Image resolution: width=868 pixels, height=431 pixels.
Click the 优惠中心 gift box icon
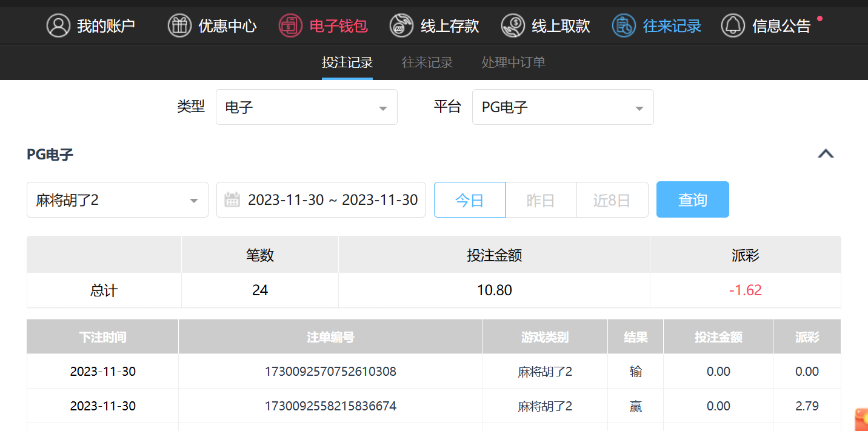(x=179, y=25)
